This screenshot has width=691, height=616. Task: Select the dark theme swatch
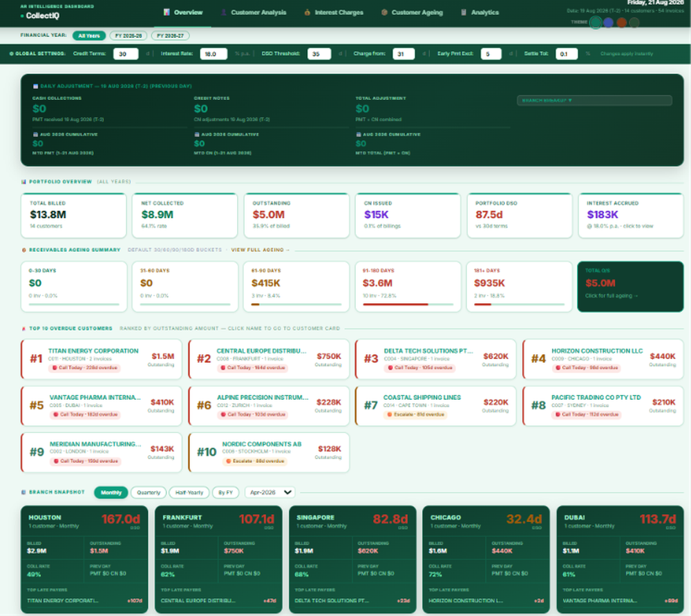[x=634, y=23]
